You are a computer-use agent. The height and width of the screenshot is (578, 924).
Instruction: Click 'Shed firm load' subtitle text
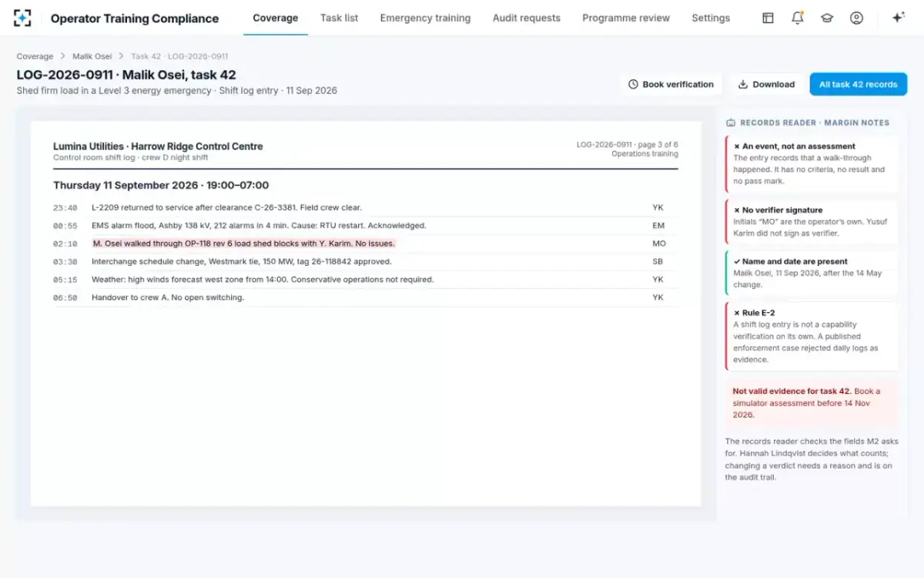177,90
